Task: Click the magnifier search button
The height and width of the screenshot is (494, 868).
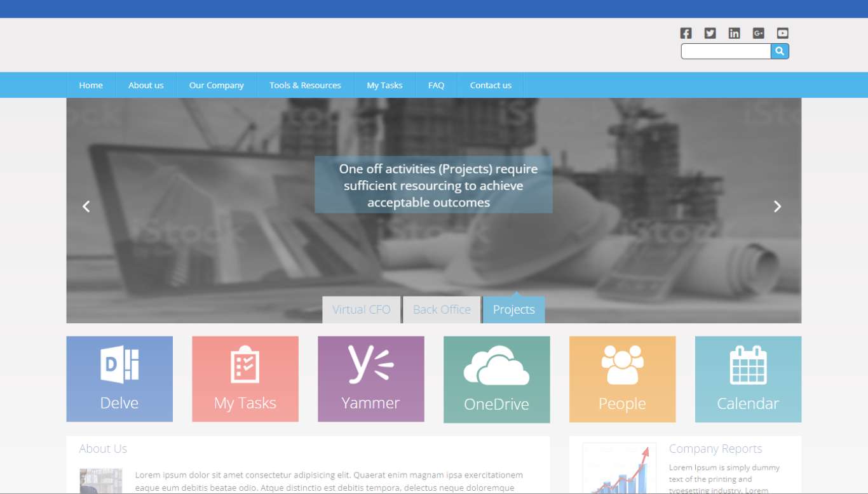Action: click(780, 51)
